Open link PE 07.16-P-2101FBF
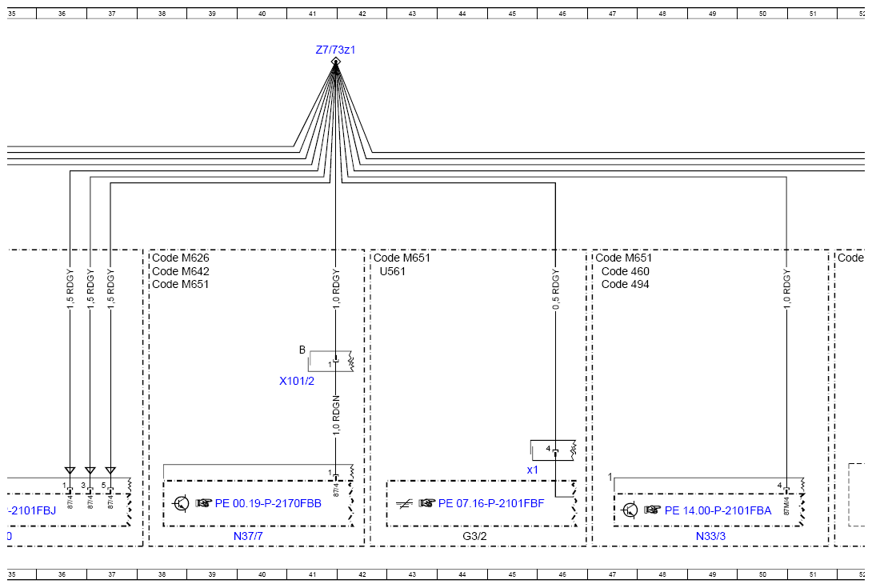The height and width of the screenshot is (588, 872). (491, 503)
